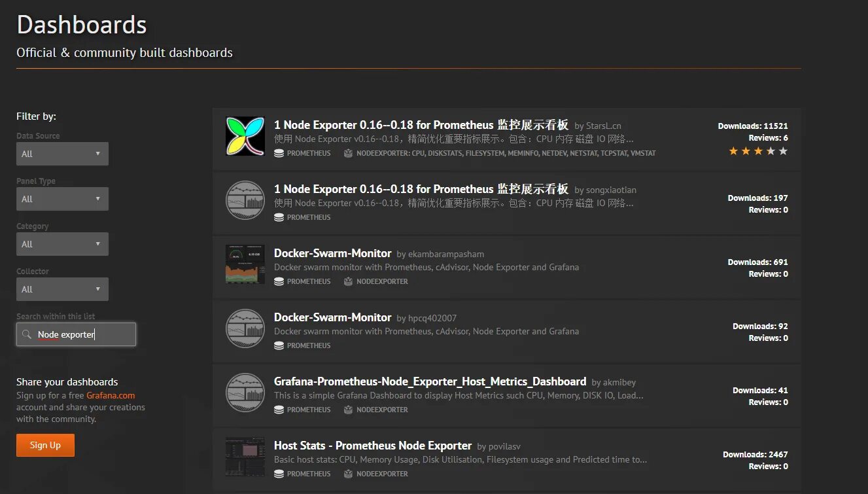
Task: Click the Host Stats dashboard thumbnail
Action: coord(245,457)
